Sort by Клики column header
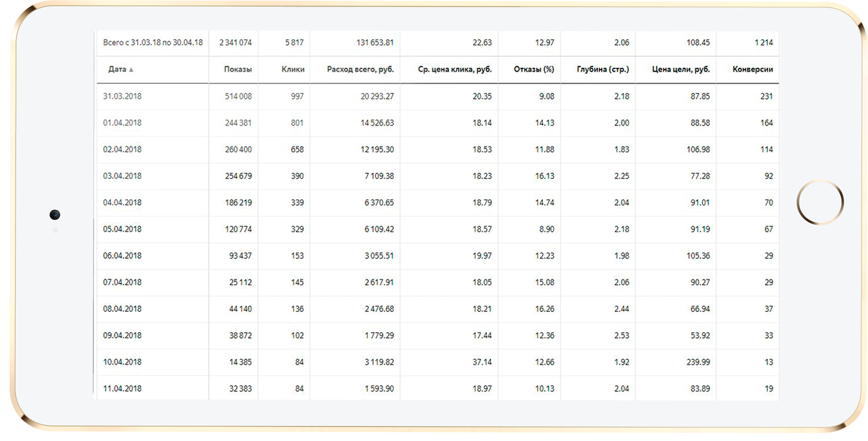This screenshot has width=868, height=441. click(293, 69)
